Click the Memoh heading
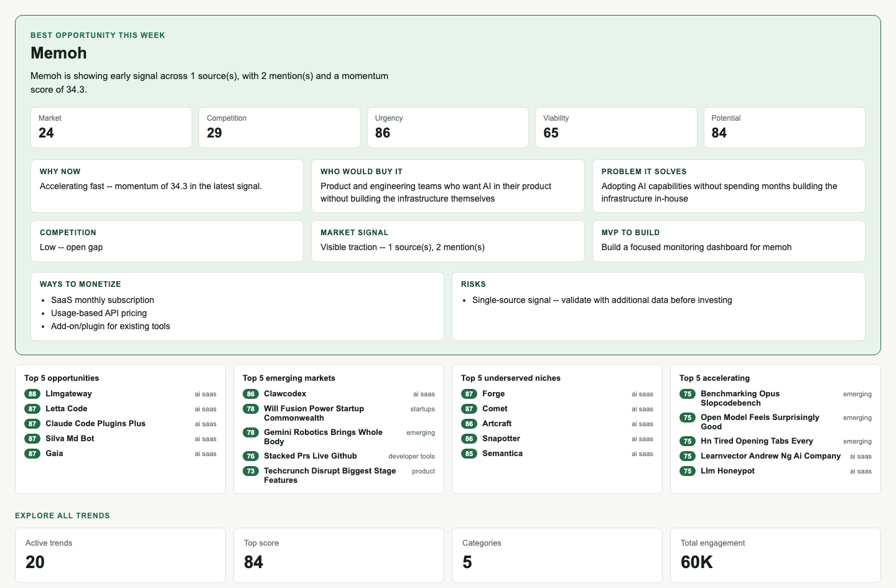Viewport: 896px width, 588px height. (x=58, y=53)
